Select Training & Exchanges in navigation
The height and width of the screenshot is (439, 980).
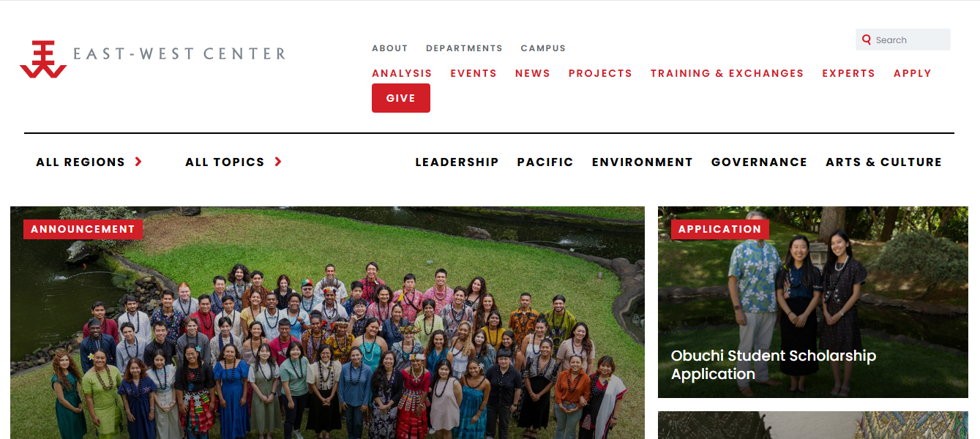[727, 73]
